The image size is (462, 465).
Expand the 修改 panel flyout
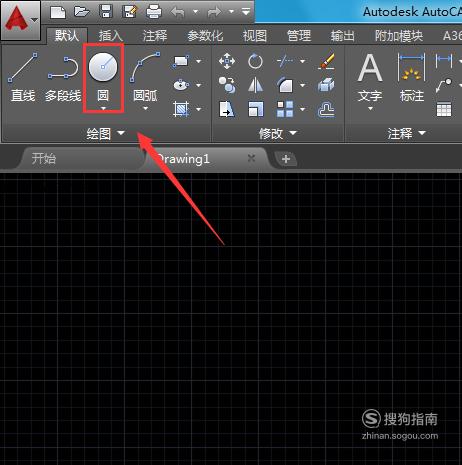click(277, 133)
